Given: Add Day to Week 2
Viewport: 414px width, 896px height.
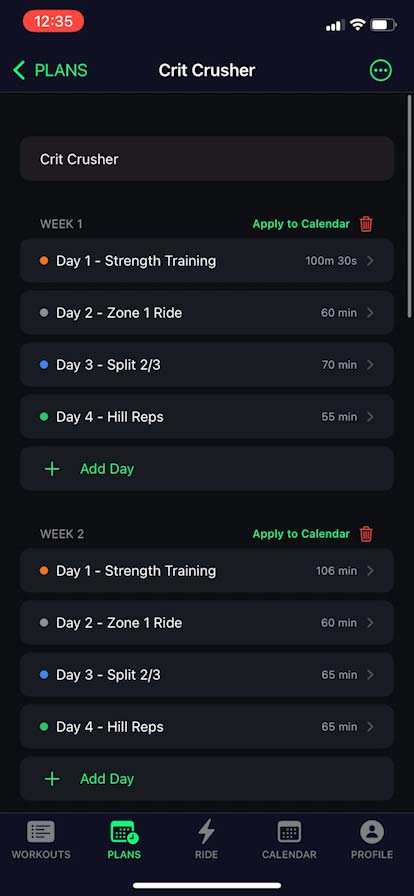Looking at the screenshot, I should (x=207, y=779).
